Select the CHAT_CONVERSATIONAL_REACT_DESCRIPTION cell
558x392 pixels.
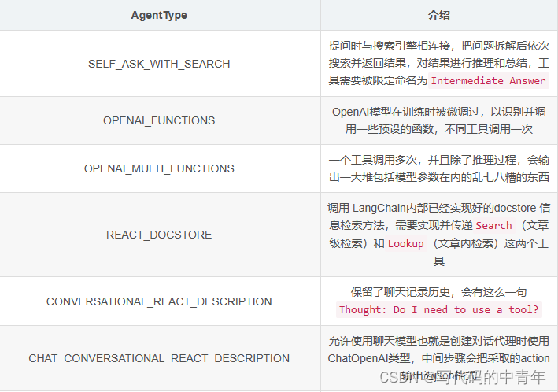click(159, 358)
